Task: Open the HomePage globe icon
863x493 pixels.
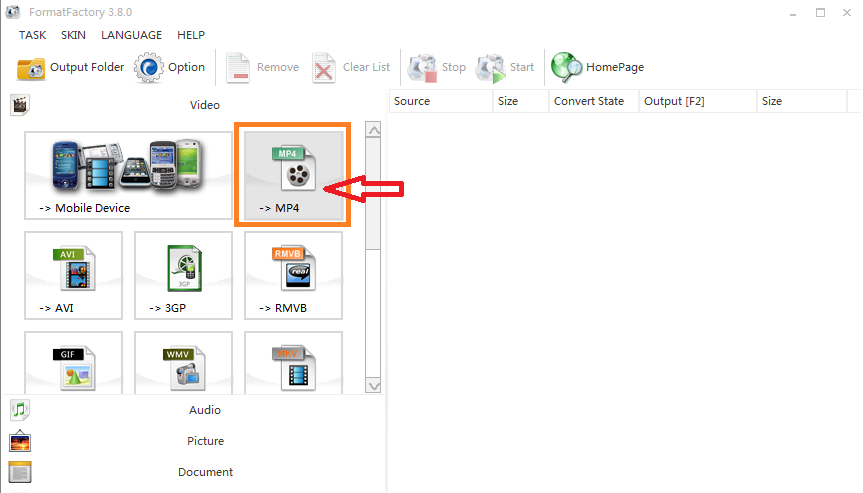Action: pos(566,68)
